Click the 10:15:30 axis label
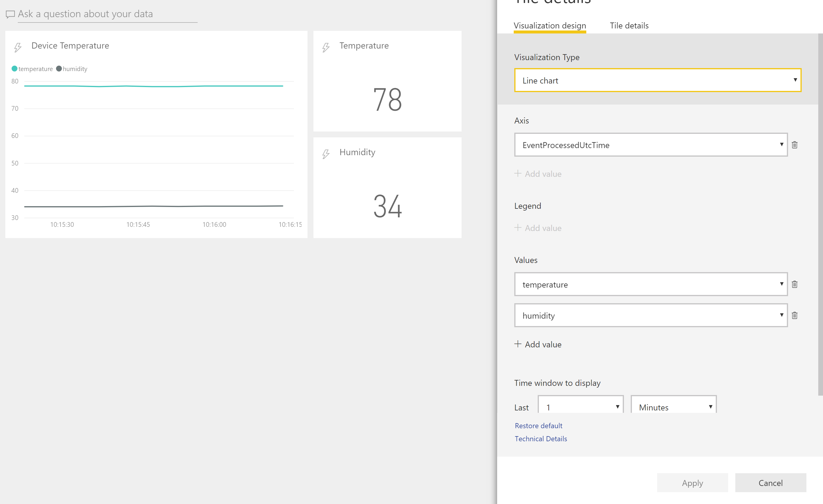The image size is (823, 504). (x=62, y=225)
